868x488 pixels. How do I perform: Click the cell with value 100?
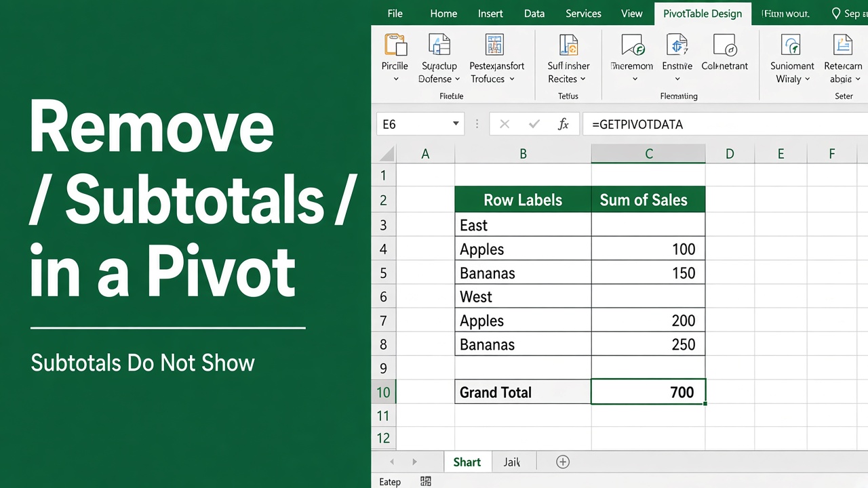tap(648, 249)
